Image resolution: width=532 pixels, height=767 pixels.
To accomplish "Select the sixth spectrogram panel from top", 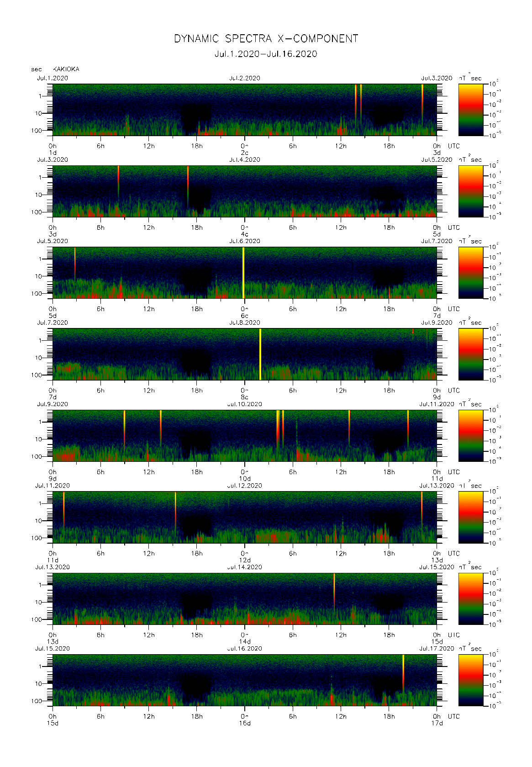I will click(244, 517).
